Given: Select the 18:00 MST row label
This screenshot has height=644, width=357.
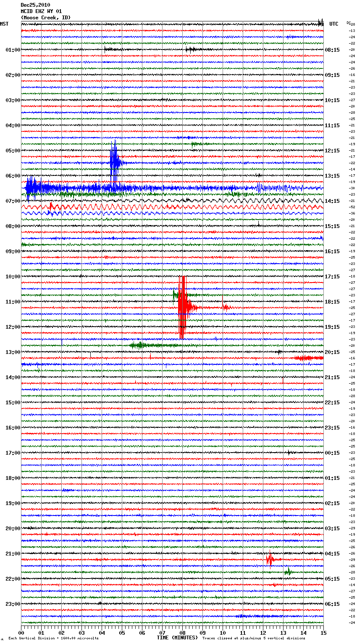Looking at the screenshot, I should click(x=13, y=478).
